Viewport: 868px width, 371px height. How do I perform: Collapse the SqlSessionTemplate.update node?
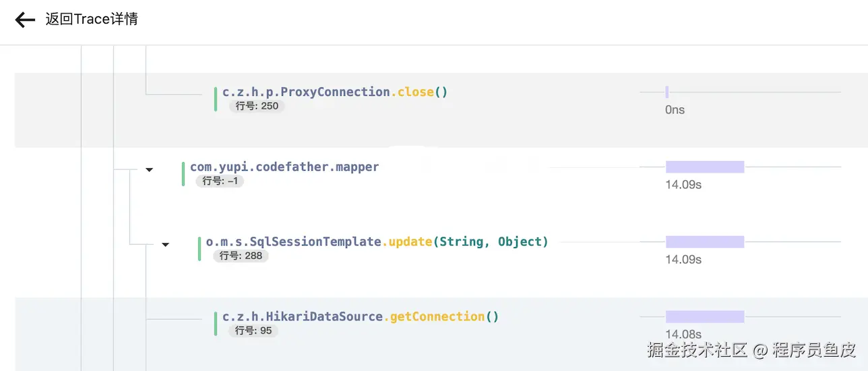click(166, 245)
